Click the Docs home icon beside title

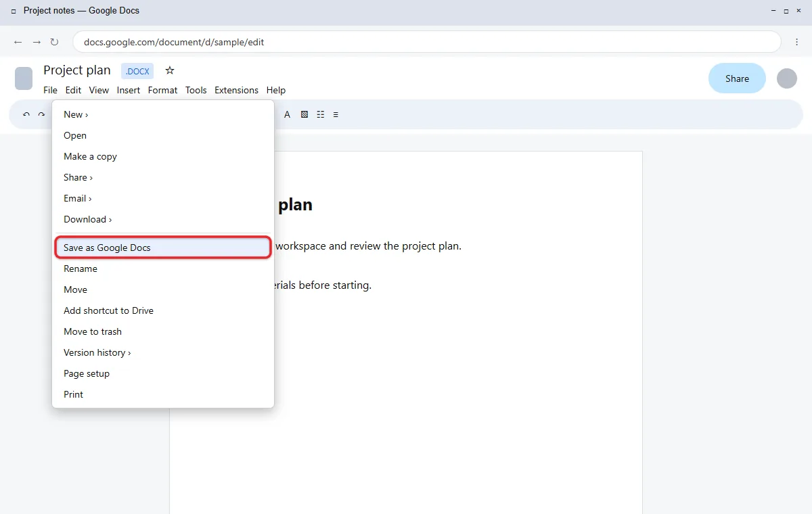[x=24, y=78]
